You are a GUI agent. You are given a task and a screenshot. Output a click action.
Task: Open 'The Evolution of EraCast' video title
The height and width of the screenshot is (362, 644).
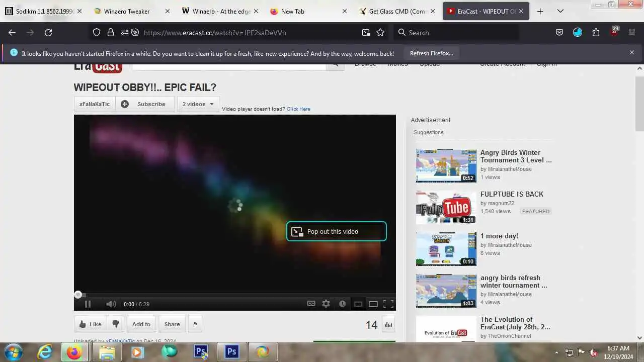click(x=515, y=323)
